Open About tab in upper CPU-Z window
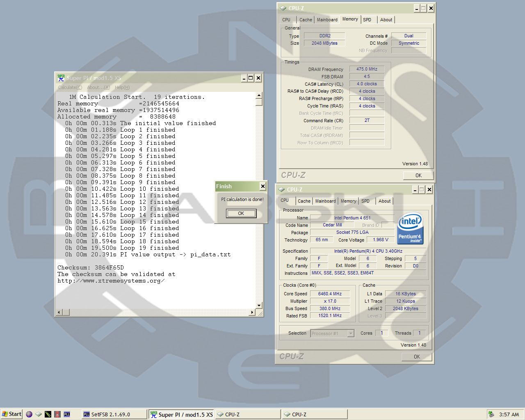This screenshot has height=420, width=525. click(x=386, y=20)
